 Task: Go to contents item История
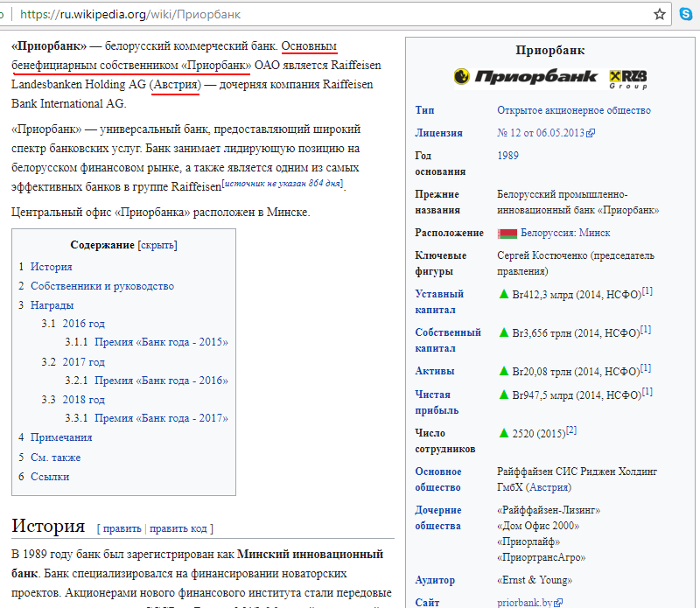[51, 267]
